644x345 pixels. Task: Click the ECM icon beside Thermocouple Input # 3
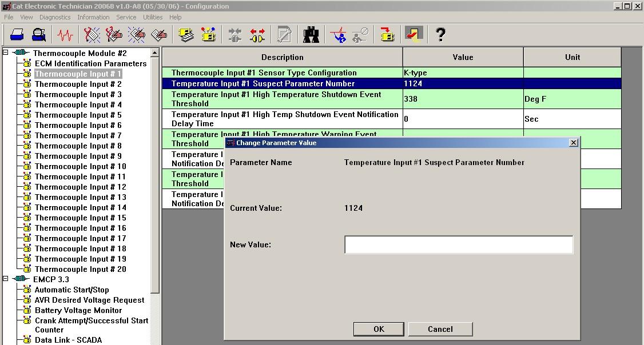coord(27,94)
